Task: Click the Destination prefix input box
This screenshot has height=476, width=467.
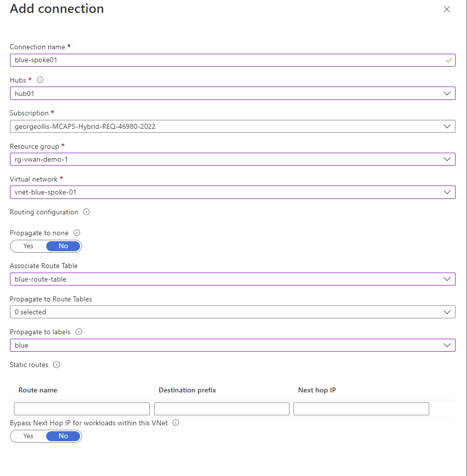Action: pos(221,408)
